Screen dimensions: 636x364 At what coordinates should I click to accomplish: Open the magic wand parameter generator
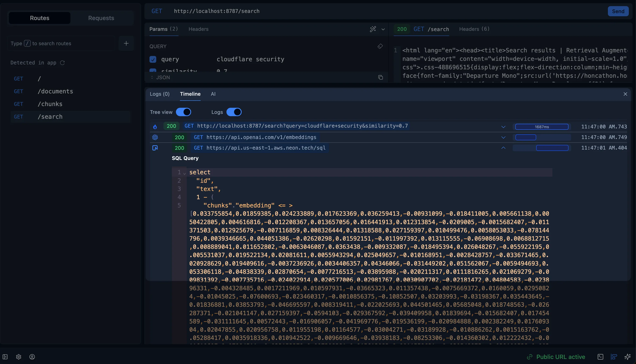pos(373,29)
